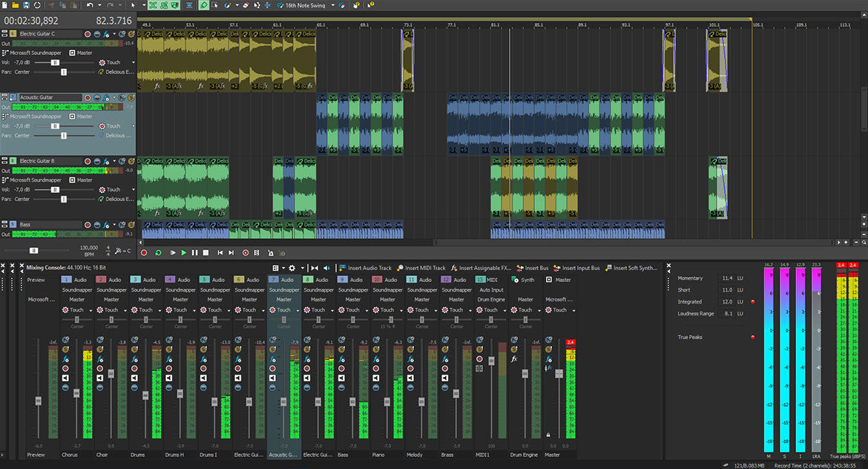Open the 16th Note Swing dropdown
868x469 pixels.
[332, 5]
